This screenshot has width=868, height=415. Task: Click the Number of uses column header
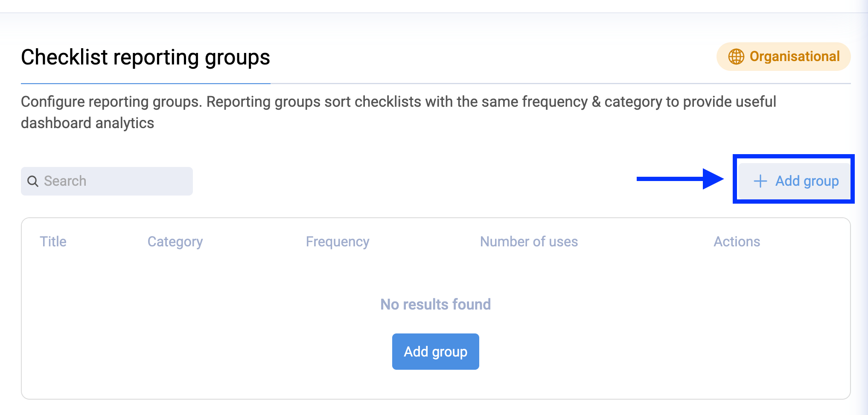pos(529,241)
